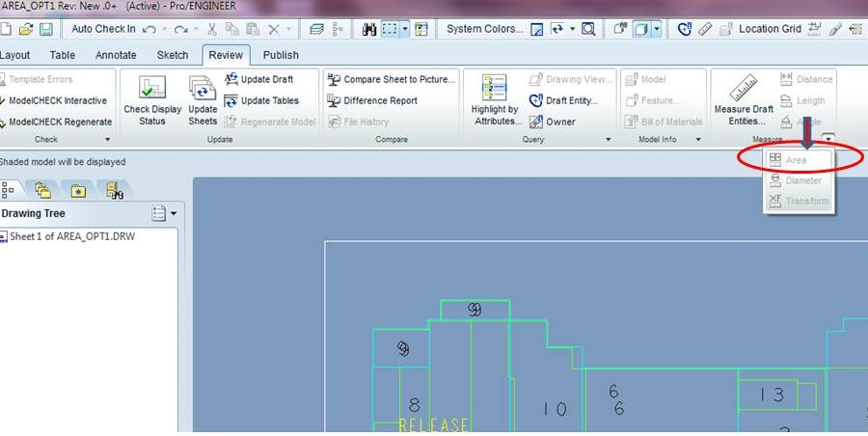Switch to the Annotate tab

(116, 55)
